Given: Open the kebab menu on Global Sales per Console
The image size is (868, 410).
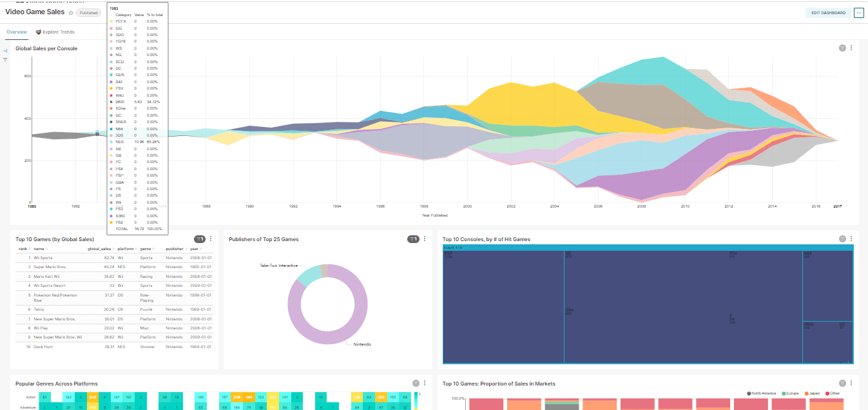Looking at the screenshot, I should tap(852, 48).
